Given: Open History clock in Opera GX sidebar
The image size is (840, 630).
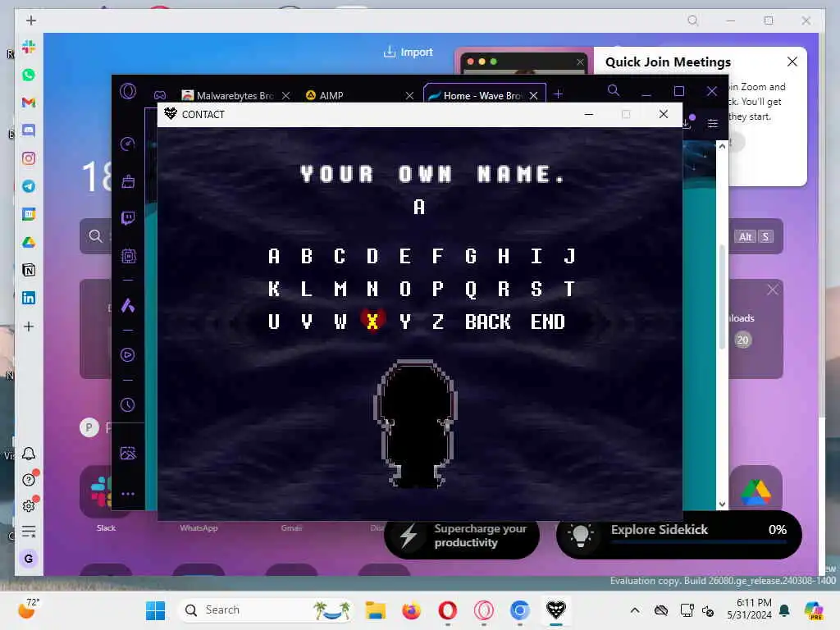Looking at the screenshot, I should coord(127,405).
